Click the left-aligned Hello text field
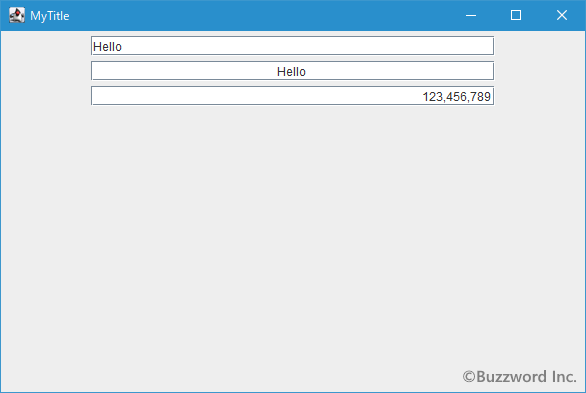586x393 pixels. coord(292,46)
